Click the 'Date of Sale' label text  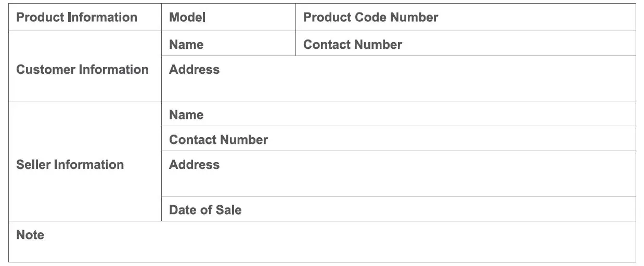click(x=205, y=210)
